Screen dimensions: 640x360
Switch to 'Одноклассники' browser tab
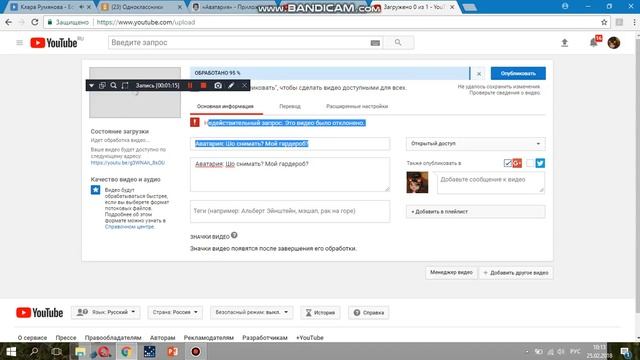coord(142,7)
